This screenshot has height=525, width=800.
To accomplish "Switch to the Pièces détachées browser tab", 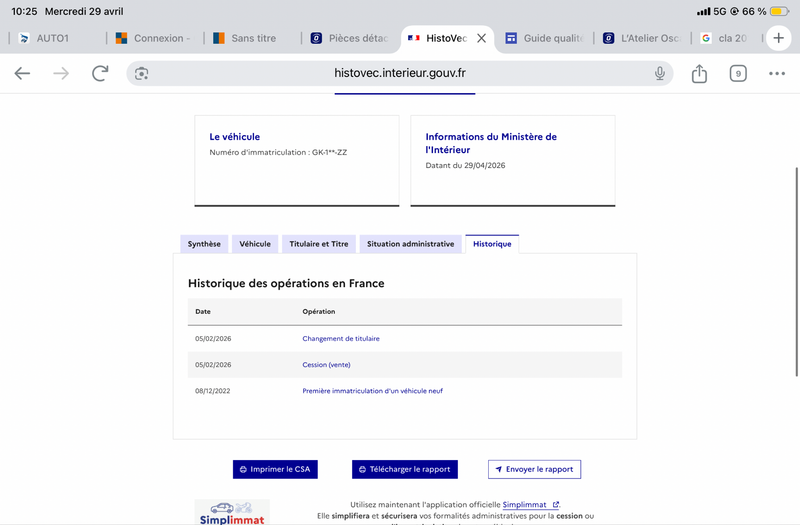I will click(x=350, y=38).
